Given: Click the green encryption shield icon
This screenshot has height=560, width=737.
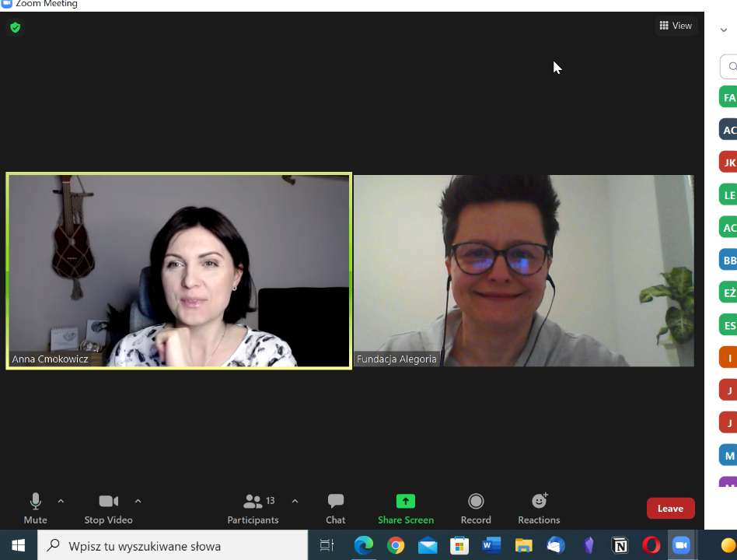Looking at the screenshot, I should tap(15, 28).
